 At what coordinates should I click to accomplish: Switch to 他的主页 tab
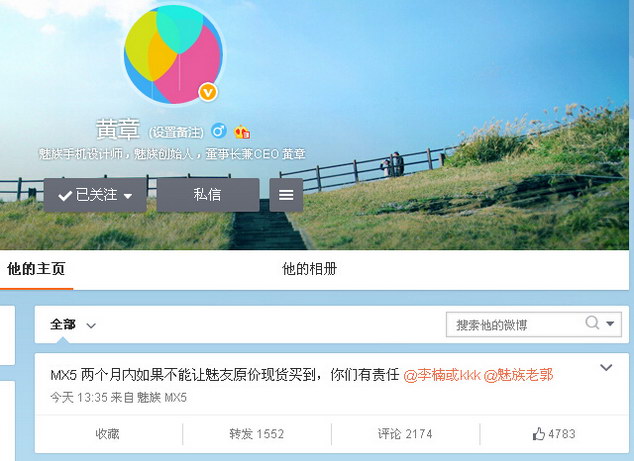click(36, 269)
